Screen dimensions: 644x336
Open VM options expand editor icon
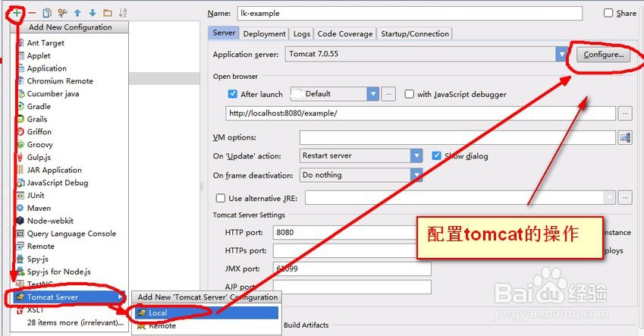pos(625,137)
